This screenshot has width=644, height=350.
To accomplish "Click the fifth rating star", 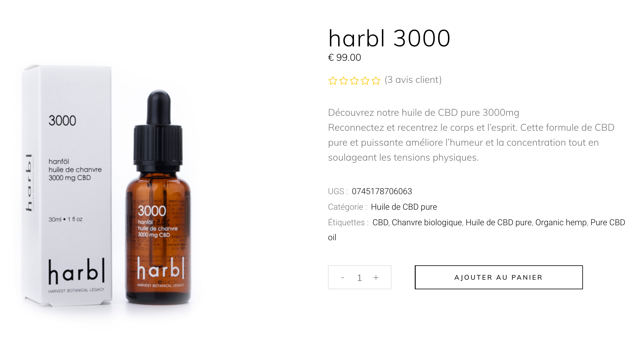I will point(376,81).
